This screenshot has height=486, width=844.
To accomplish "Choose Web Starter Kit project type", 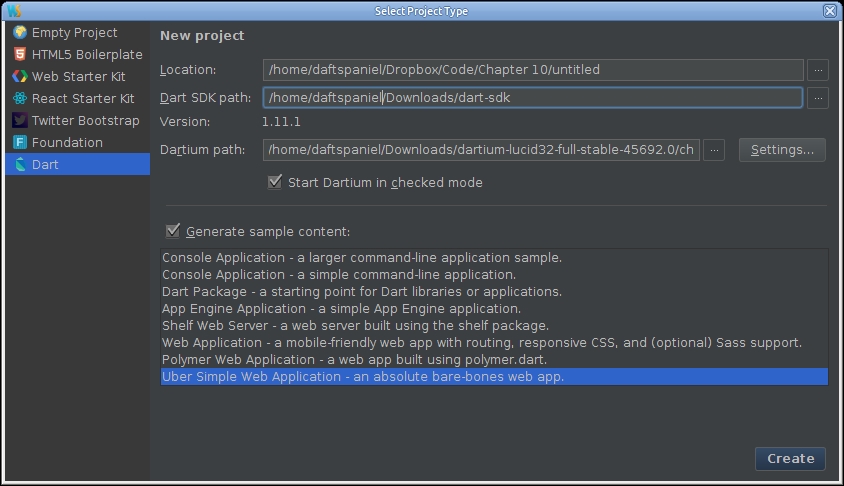I will [x=78, y=76].
